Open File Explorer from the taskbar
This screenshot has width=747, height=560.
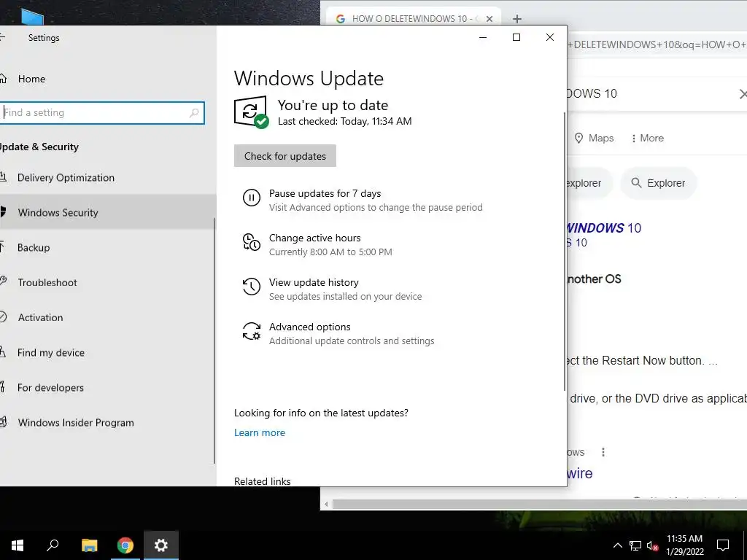click(89, 545)
